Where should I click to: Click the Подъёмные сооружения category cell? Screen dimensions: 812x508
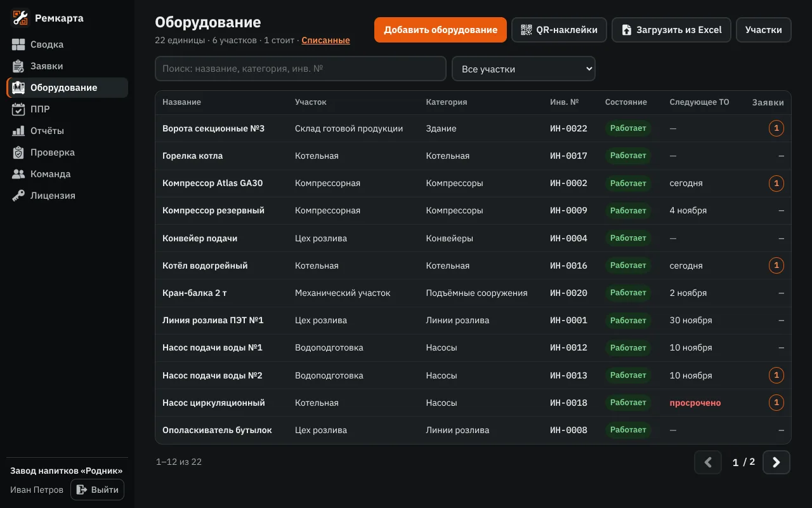pos(476,293)
